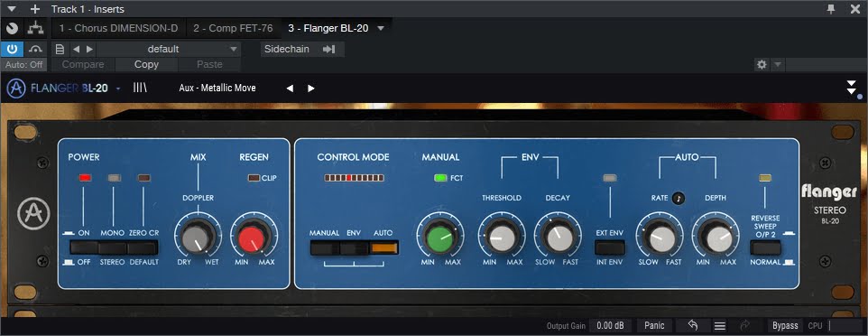
Task: Click the CONTROL MODE LED meter
Action: pyautogui.click(x=354, y=178)
